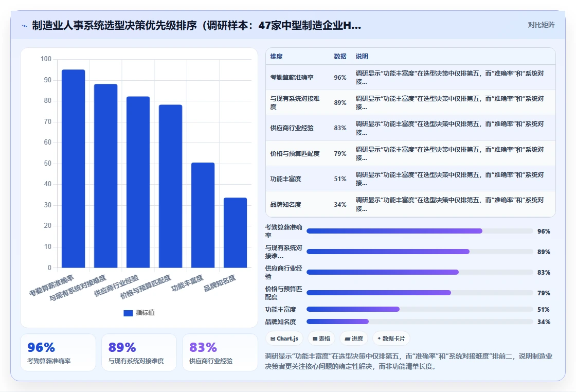576x392 pixels.
Task: Click the 83% progress bar for 供应商行业经验
Action: (x=420, y=272)
